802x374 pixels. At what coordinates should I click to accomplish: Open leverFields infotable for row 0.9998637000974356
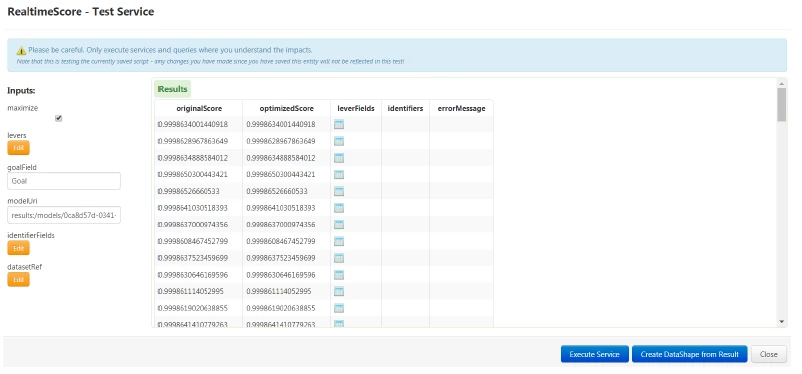tap(339, 225)
